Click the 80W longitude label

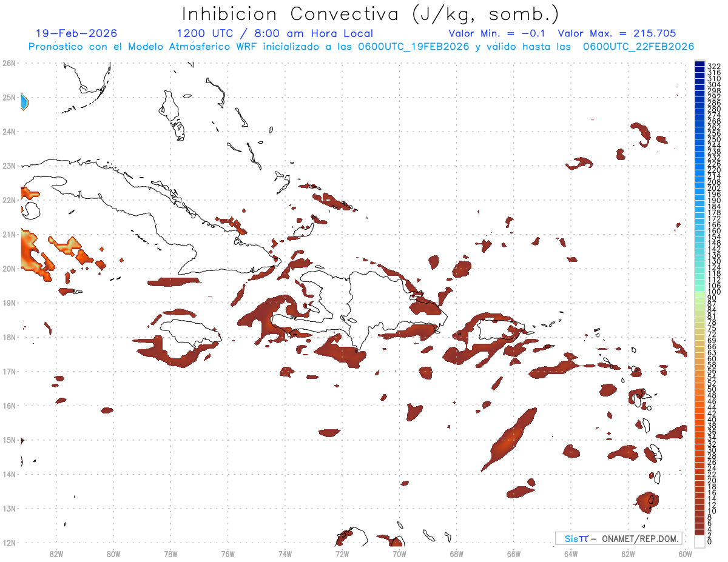click(113, 554)
